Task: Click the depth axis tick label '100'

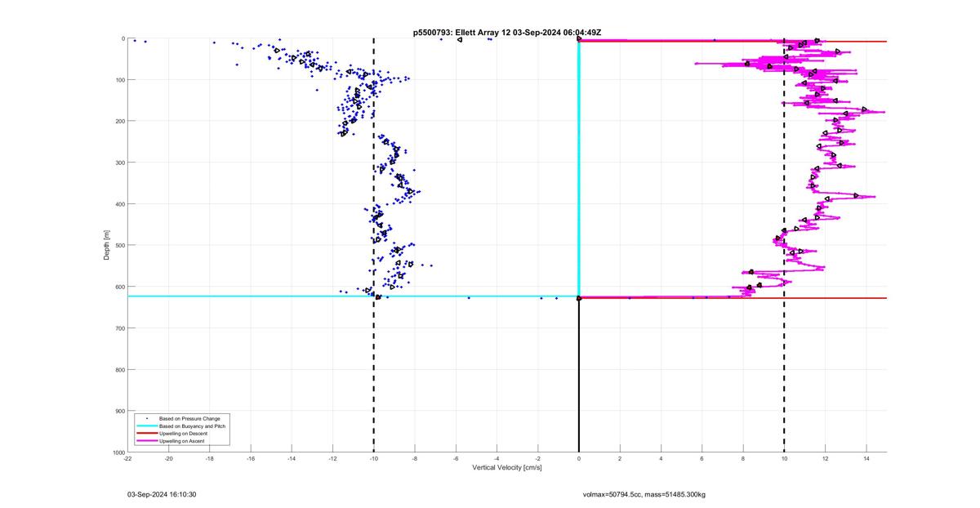Action: pos(118,80)
